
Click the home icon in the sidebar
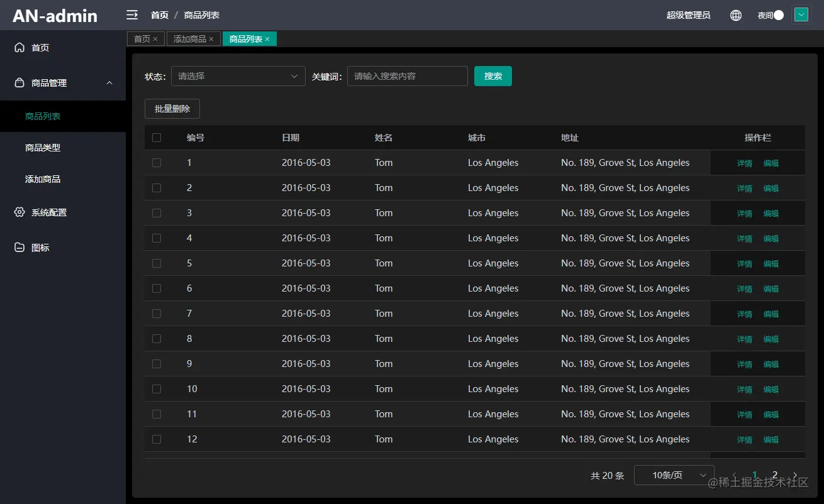pos(19,48)
